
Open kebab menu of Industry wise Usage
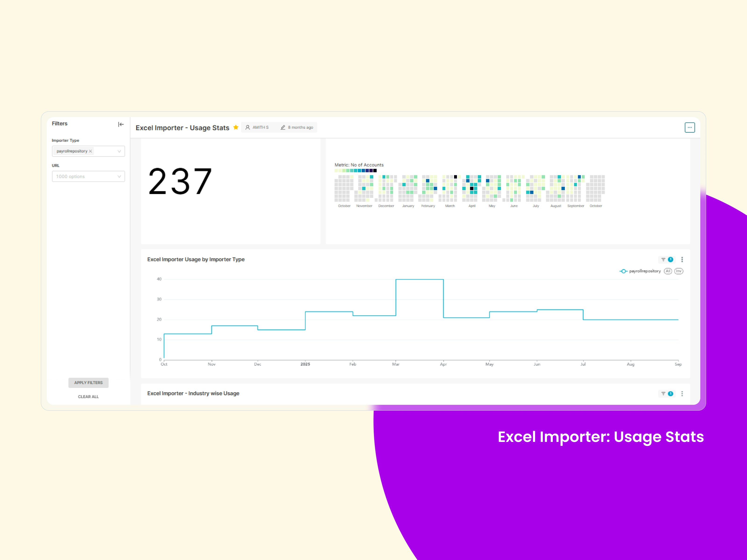tap(682, 394)
